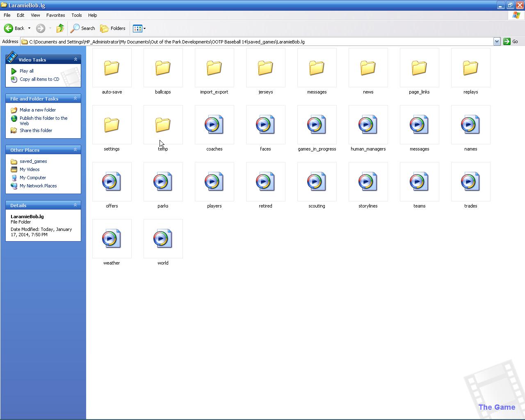The width and height of the screenshot is (525, 420).
Task: Open the Views icon dropdown
Action: (139, 28)
